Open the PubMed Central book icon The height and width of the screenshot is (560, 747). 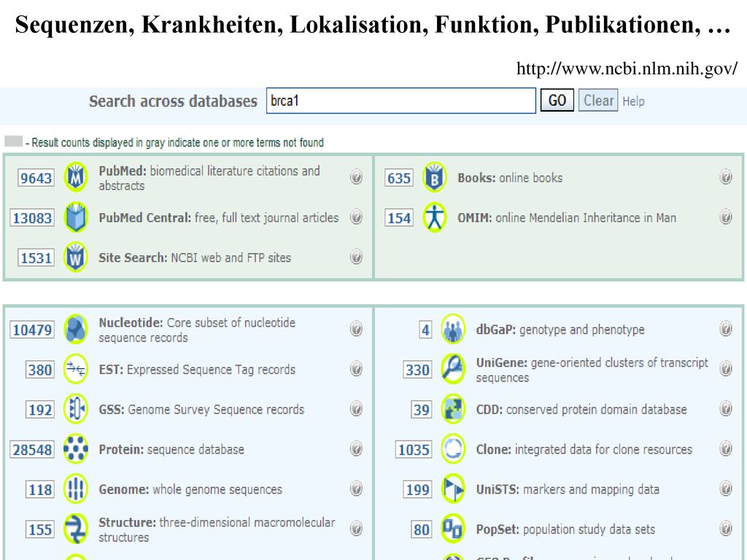pos(76,217)
